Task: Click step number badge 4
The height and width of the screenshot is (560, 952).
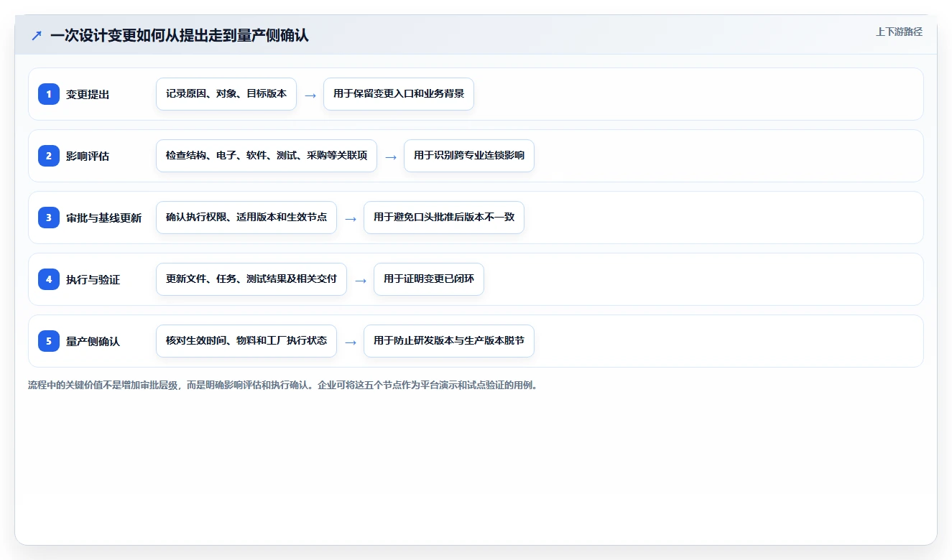Action: [x=49, y=279]
